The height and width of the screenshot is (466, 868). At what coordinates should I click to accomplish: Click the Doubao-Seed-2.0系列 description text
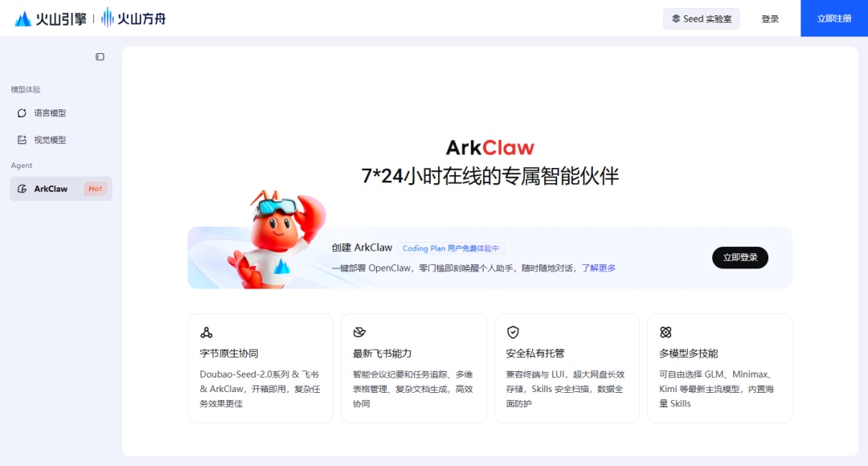260,389
